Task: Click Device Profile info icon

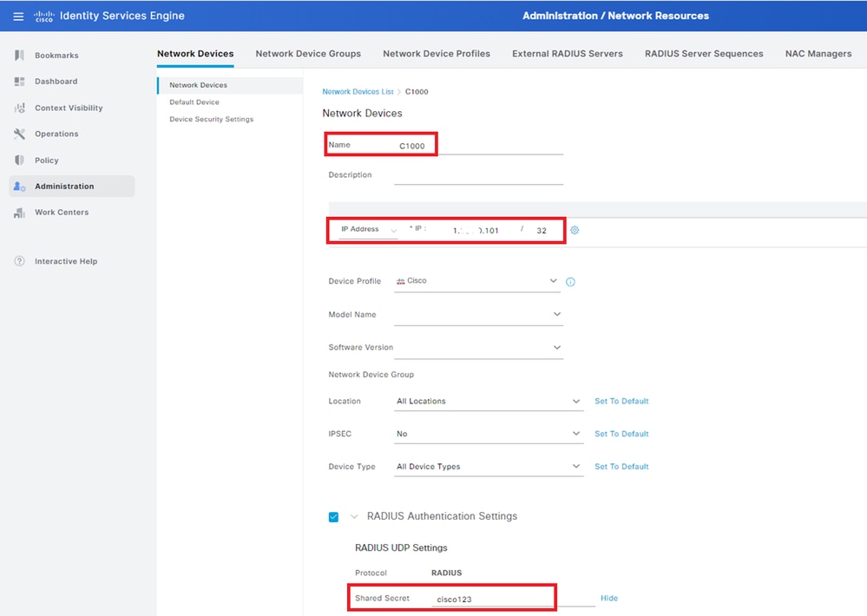Action: [x=571, y=282]
